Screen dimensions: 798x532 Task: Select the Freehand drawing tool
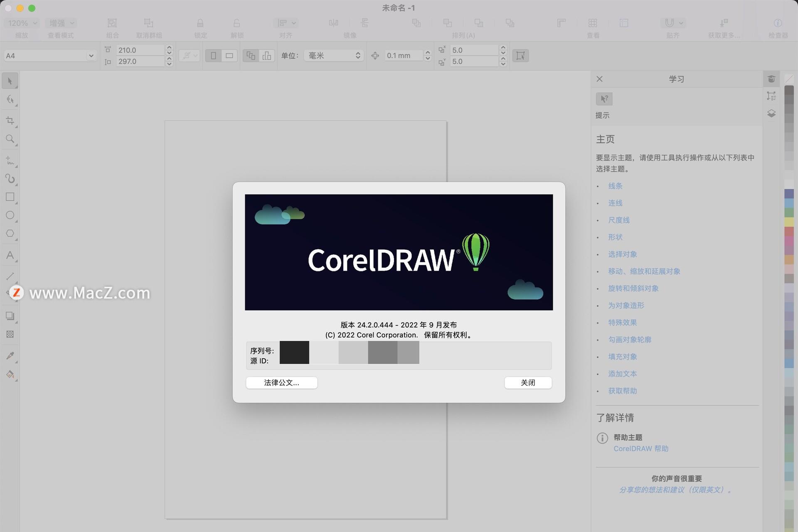(10, 160)
